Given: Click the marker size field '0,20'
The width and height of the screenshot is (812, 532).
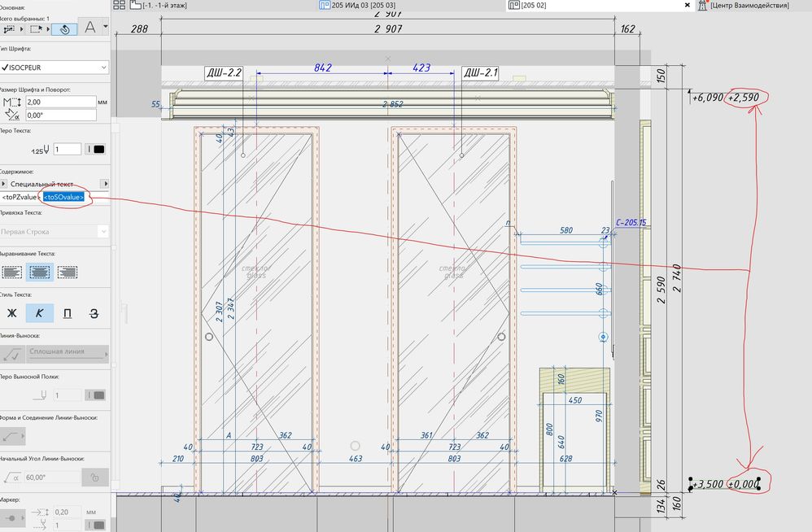Looking at the screenshot, I should click(68, 512).
